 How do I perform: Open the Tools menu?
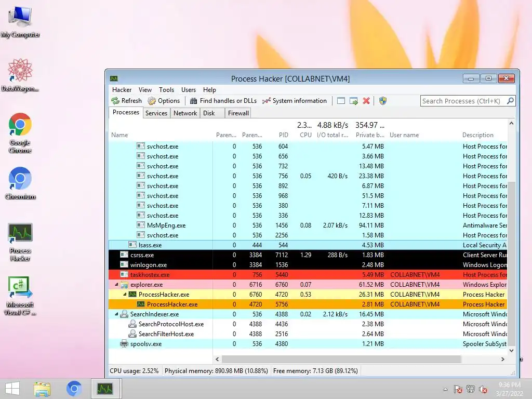coord(167,90)
